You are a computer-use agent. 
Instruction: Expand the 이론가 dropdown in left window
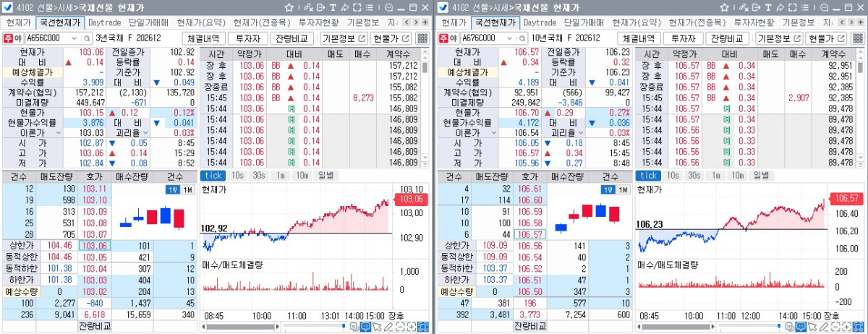coord(59,133)
